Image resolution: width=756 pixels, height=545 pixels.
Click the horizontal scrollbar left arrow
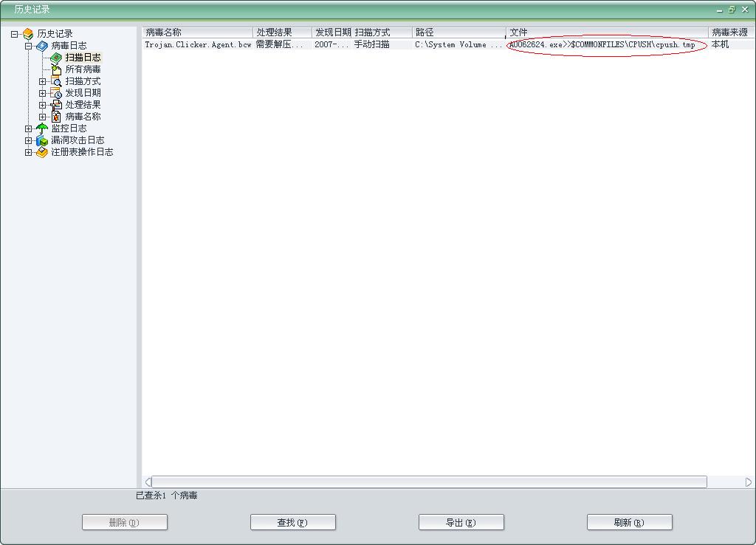(x=148, y=481)
